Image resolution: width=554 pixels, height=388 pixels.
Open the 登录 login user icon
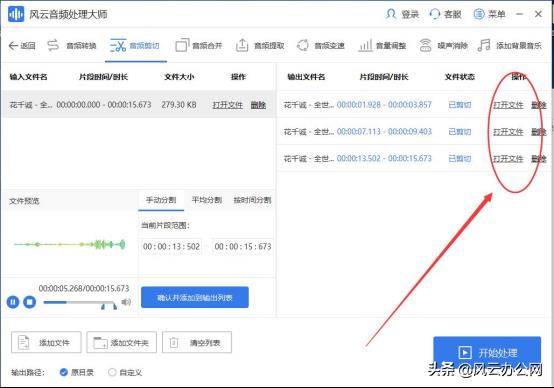391,14
